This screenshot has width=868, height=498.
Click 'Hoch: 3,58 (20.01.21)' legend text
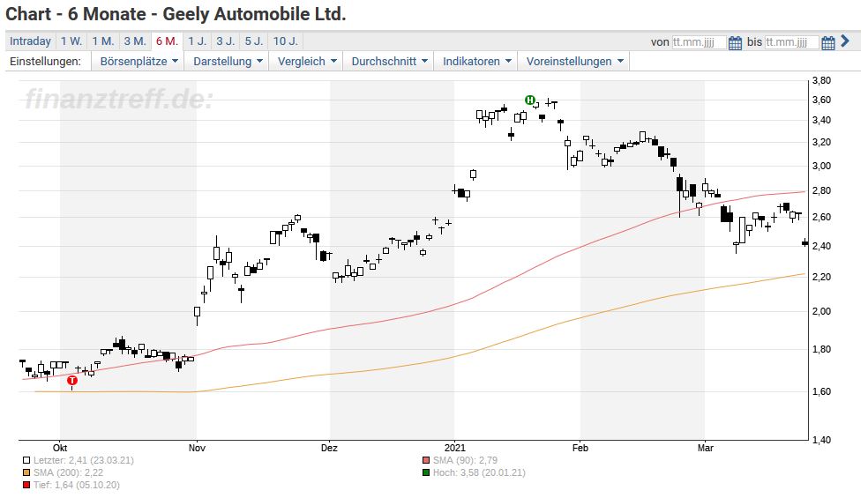coord(479,472)
